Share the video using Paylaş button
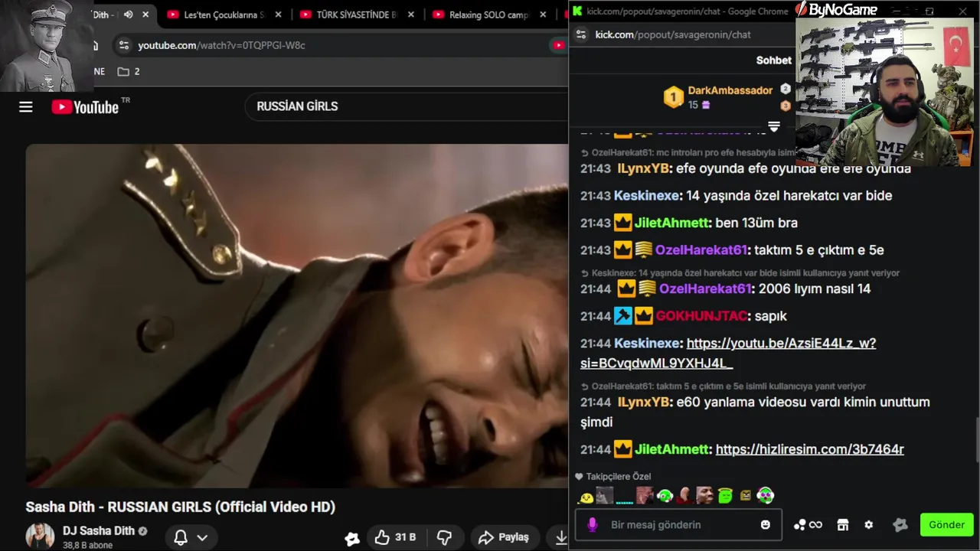This screenshot has width=980, height=551. coord(504,537)
